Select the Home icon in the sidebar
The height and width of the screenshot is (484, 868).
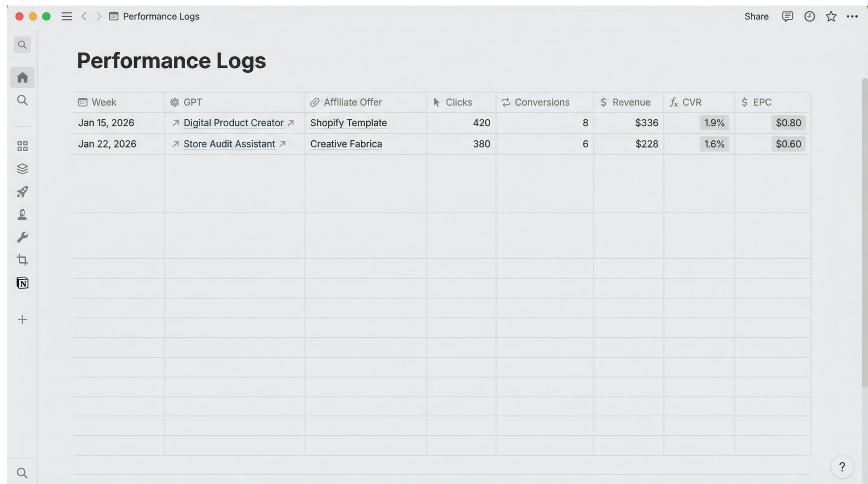tap(22, 77)
